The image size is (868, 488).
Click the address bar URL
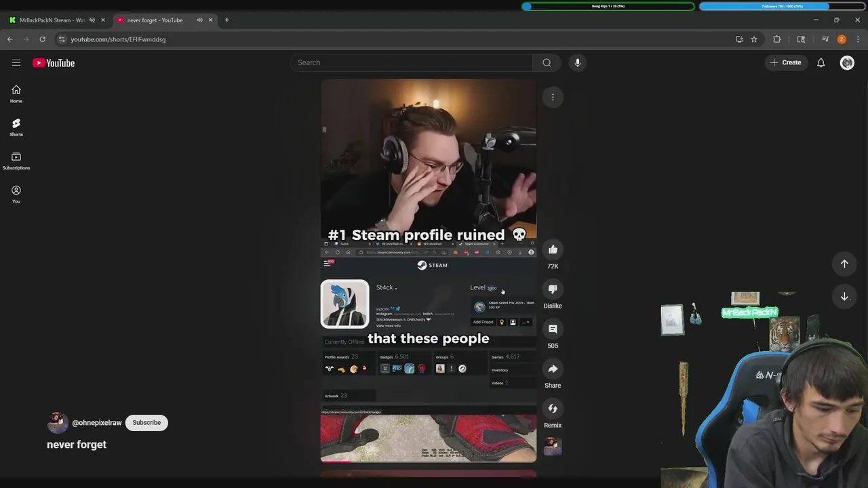coord(118,39)
